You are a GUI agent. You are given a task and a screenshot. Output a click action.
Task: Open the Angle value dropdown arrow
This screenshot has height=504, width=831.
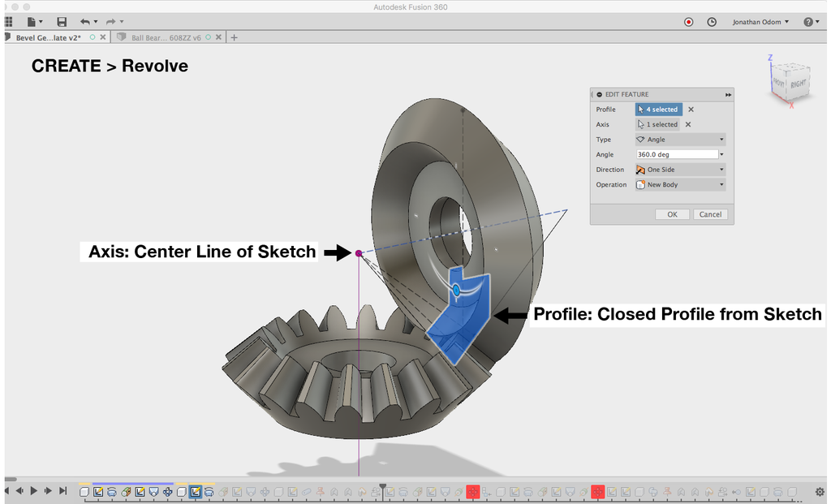(721, 154)
